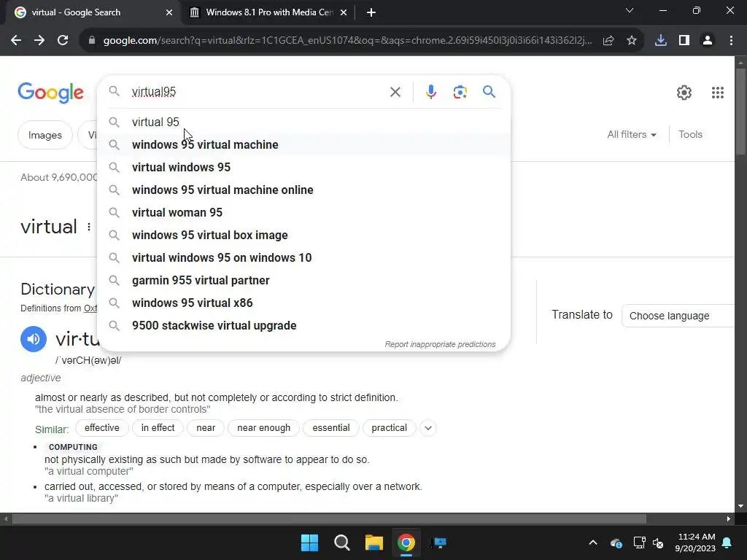This screenshot has height=560, width=747.
Task: Open Choose language dropdown
Action: coord(679,316)
